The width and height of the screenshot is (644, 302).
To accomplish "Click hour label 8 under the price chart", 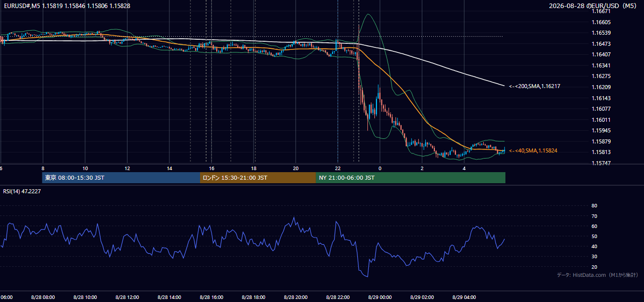I will pyautogui.click(x=43, y=168).
